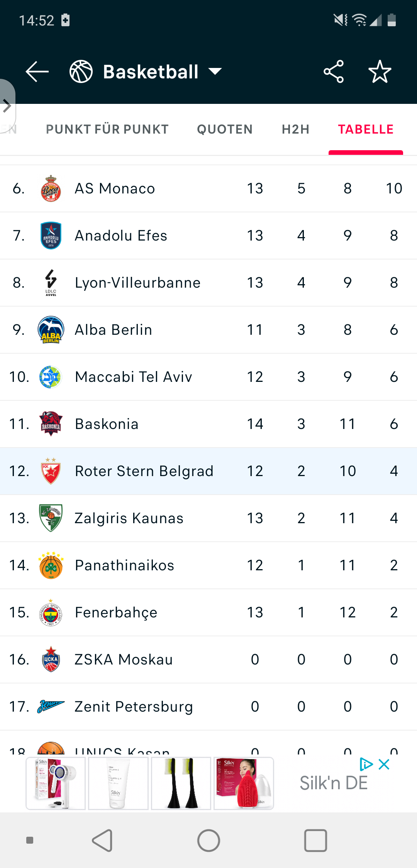Image resolution: width=417 pixels, height=868 pixels.
Task: Tap the Alba Berlin team logo
Action: tap(51, 330)
